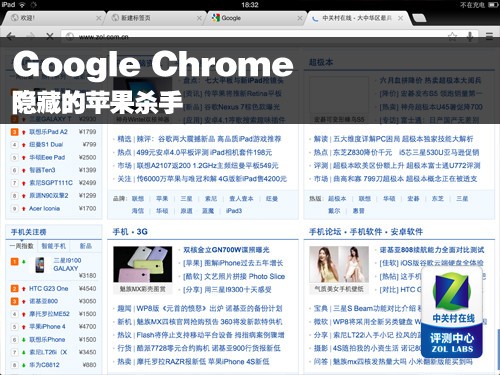Open the 索尼SGPT111C ranking entry
The height and width of the screenshot is (375, 500).
pyautogui.click(x=51, y=183)
